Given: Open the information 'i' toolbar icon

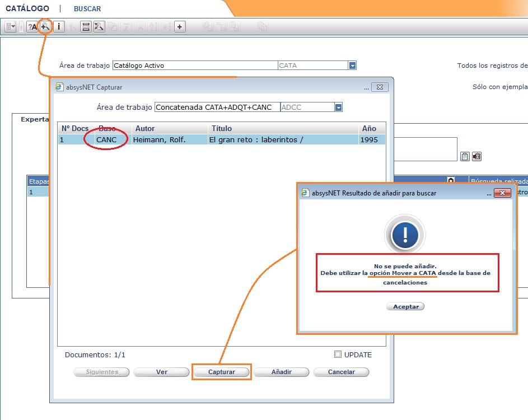Looking at the screenshot, I should pos(59,26).
